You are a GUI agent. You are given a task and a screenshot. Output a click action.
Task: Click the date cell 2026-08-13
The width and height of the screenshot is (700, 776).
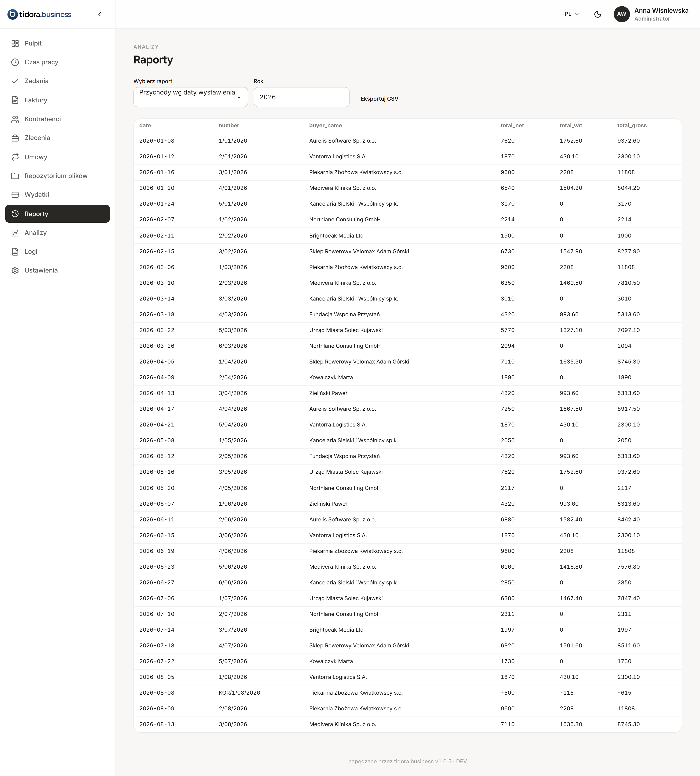[x=157, y=724]
